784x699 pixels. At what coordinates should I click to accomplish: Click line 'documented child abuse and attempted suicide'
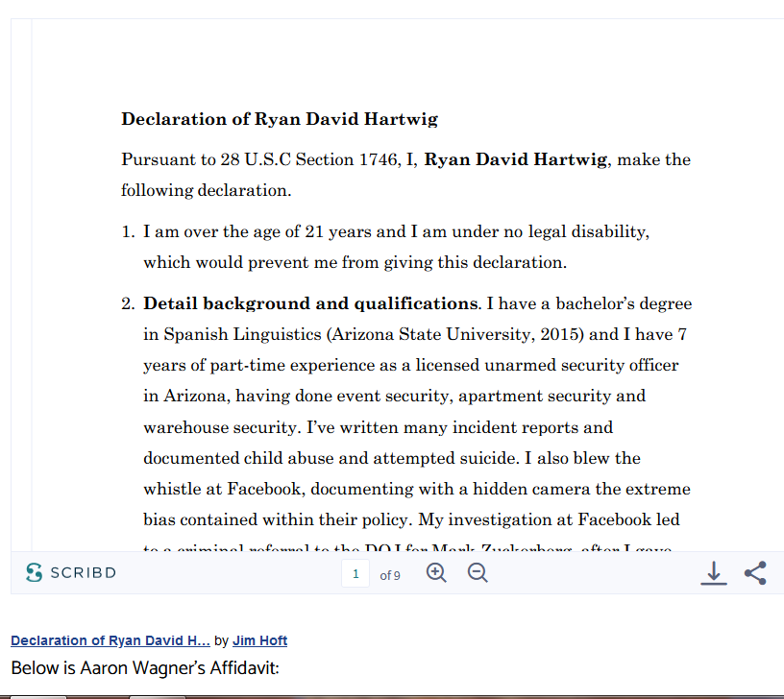click(x=391, y=458)
